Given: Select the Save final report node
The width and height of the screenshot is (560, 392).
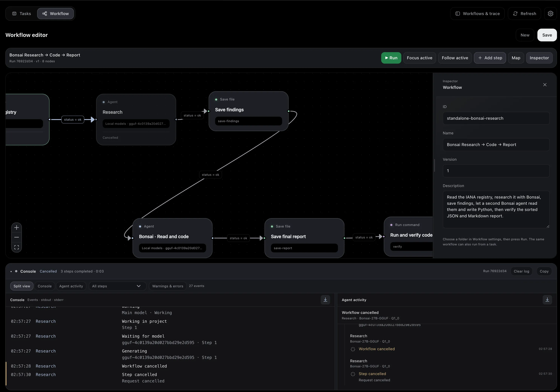Looking at the screenshot, I should pos(304,238).
